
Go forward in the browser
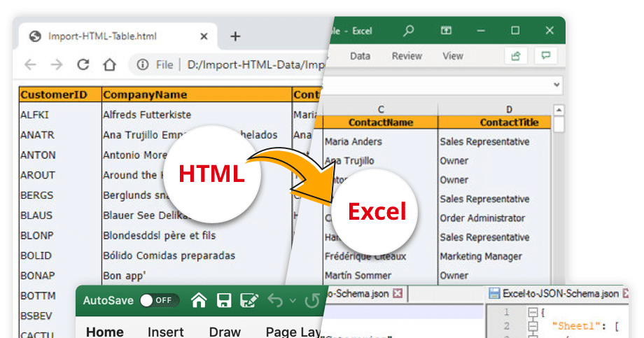click(57, 64)
